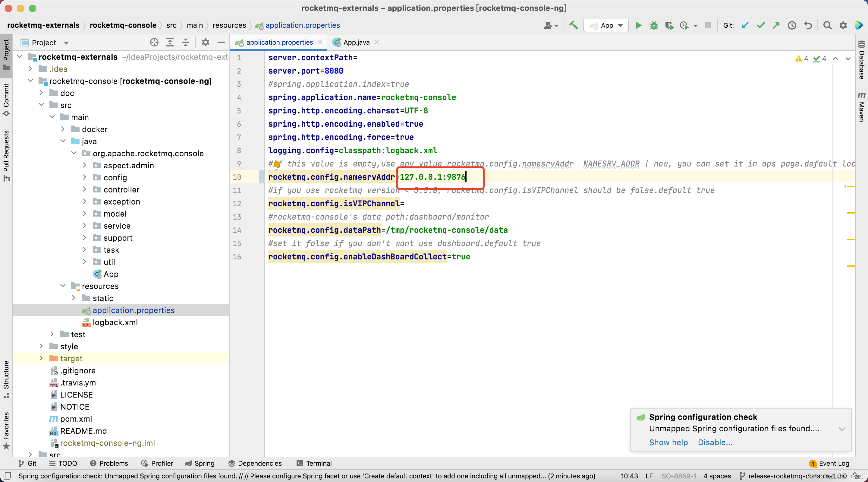Viewport: 868px width, 482px height.
Task: Toggle the Database tool window
Action: 861,61
